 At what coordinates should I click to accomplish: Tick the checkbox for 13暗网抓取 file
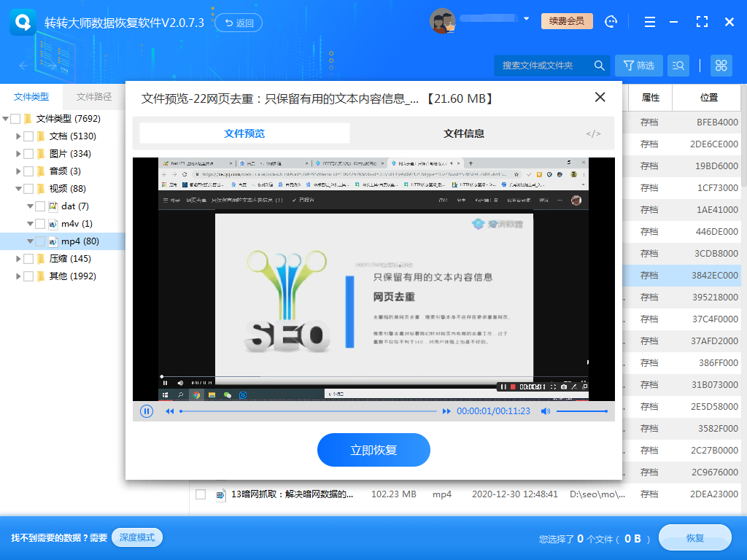pyautogui.click(x=201, y=494)
